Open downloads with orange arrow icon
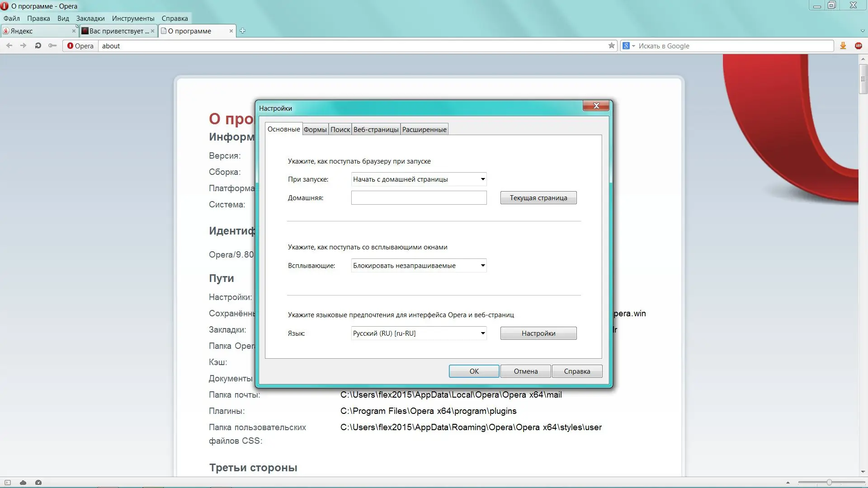 [843, 46]
